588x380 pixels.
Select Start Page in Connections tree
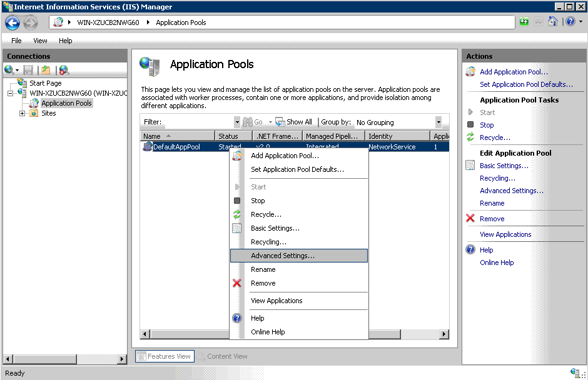[45, 83]
